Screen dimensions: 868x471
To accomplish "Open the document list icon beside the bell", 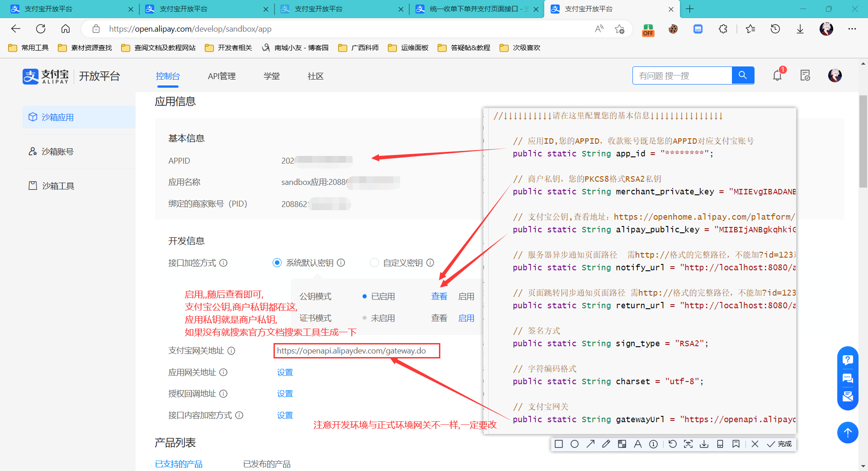I will 805,75.
